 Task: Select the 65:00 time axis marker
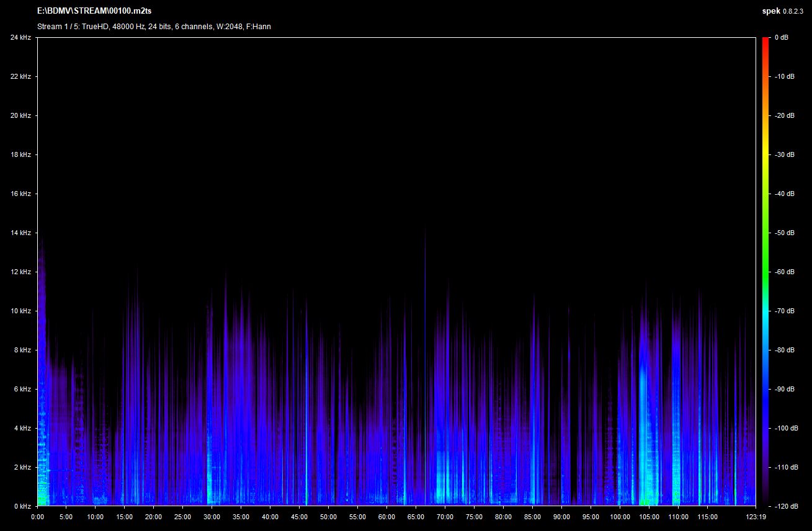pyautogui.click(x=416, y=517)
